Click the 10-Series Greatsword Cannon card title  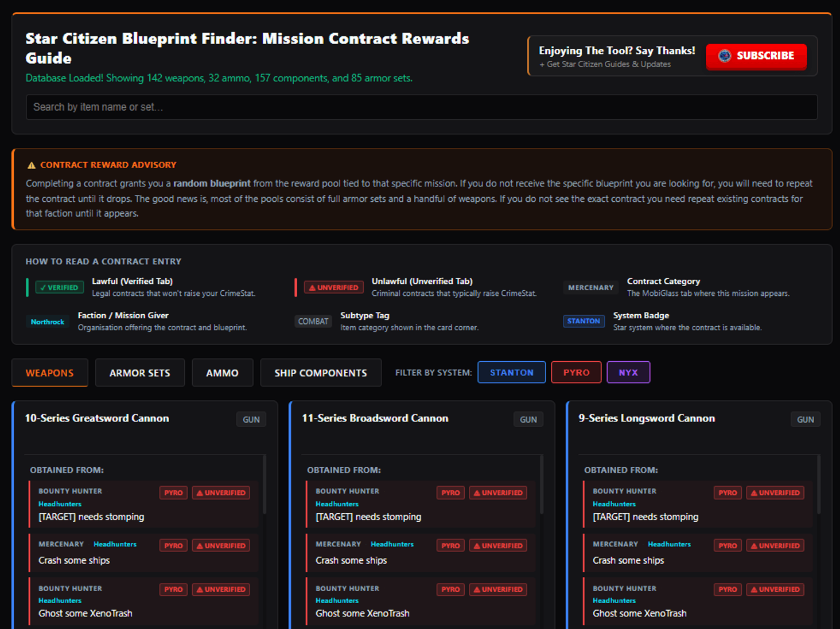[x=97, y=418]
